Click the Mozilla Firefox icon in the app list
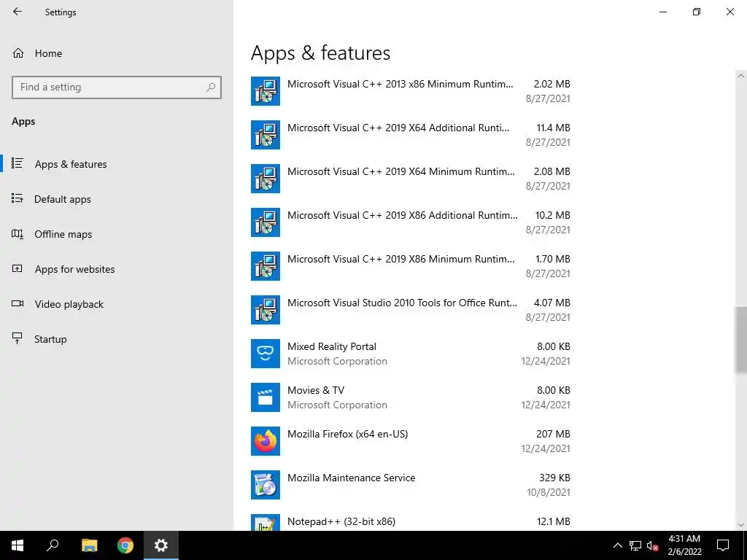747x560 pixels. tap(266, 441)
